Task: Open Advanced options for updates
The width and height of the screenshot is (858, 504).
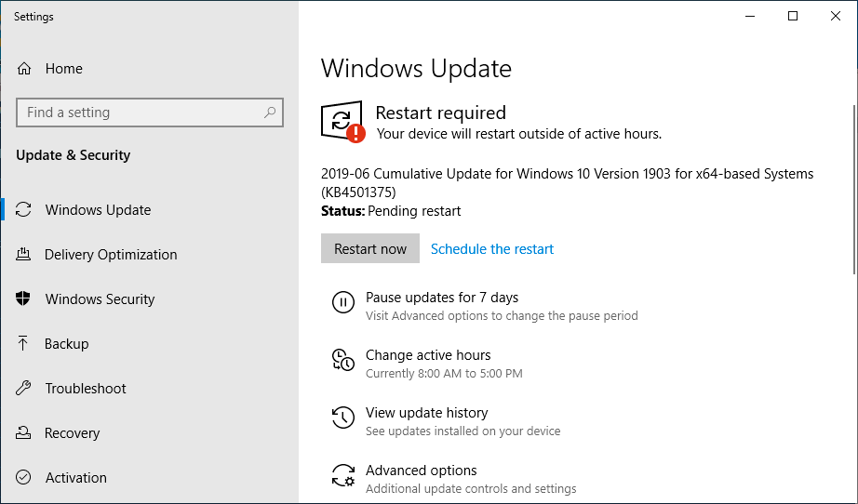Action: (422, 471)
